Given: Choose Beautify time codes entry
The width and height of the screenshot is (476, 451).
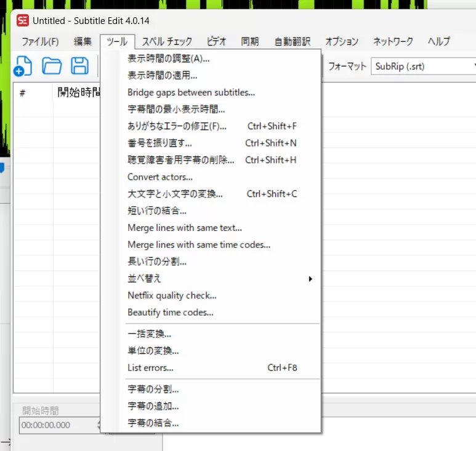Looking at the screenshot, I should (170, 313).
